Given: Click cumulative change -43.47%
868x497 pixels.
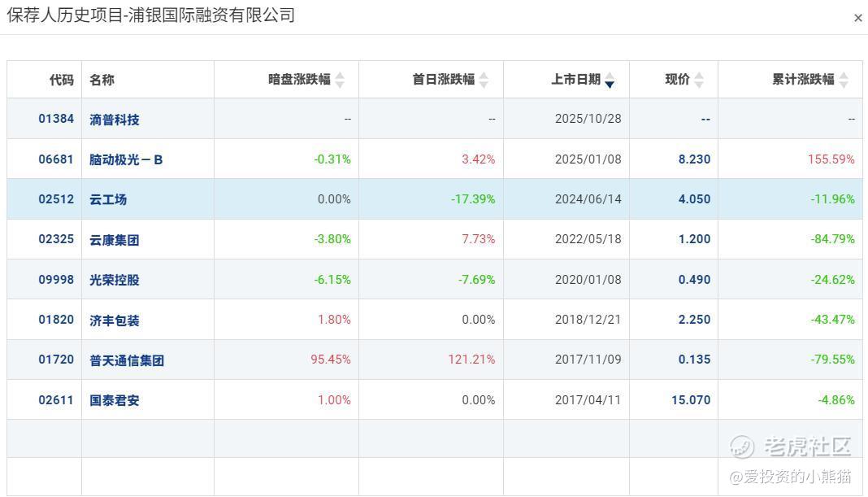Looking at the screenshot, I should 832,319.
